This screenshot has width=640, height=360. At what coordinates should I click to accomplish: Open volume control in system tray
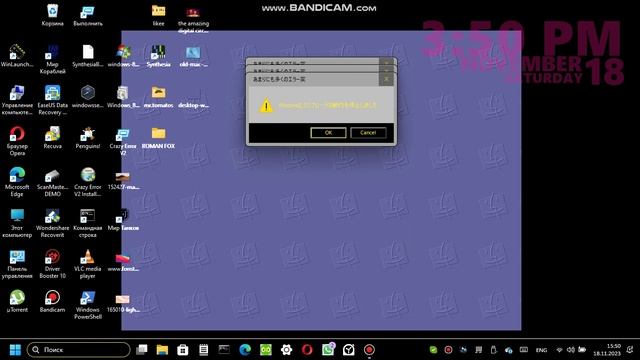tap(571, 350)
